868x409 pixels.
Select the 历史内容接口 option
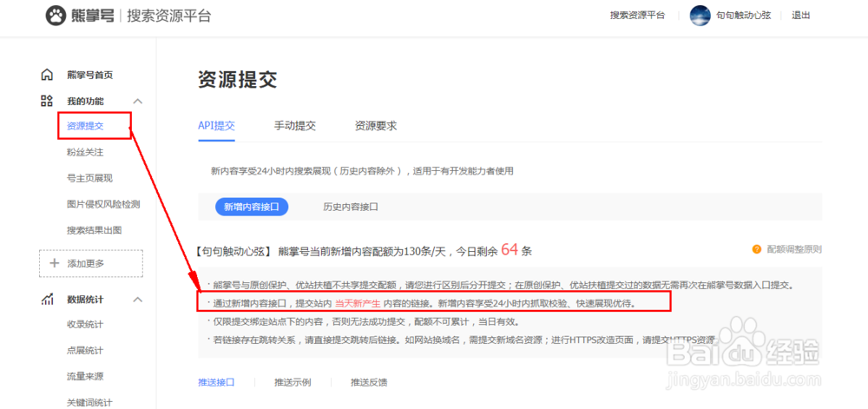click(351, 207)
